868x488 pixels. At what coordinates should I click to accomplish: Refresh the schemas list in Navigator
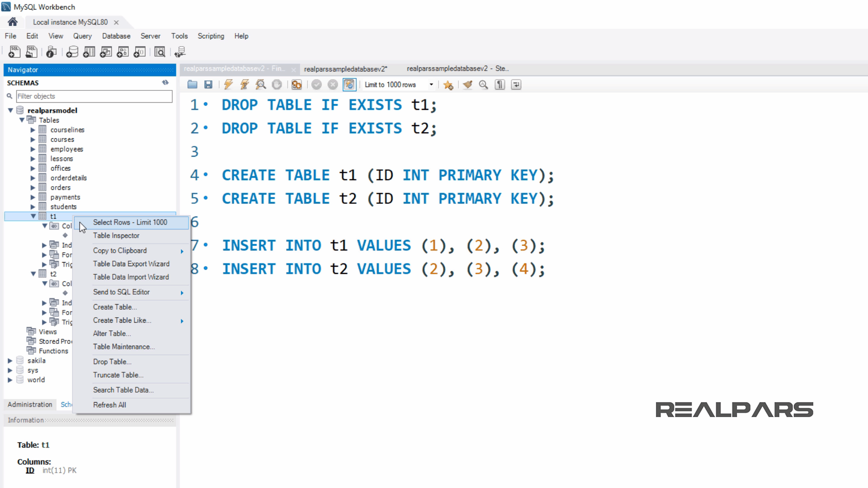pyautogui.click(x=165, y=82)
